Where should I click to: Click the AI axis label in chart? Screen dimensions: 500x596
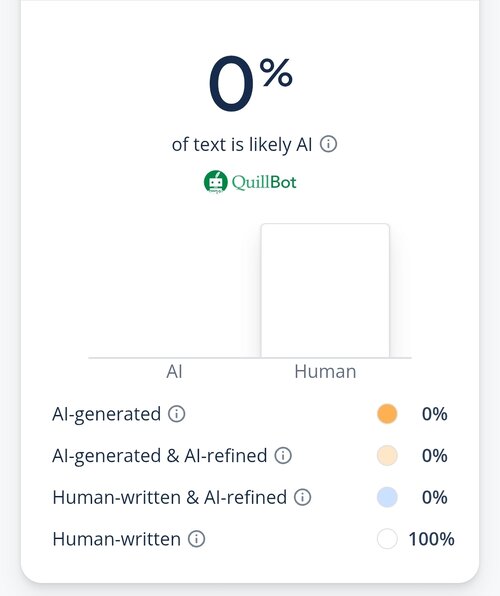click(x=175, y=371)
